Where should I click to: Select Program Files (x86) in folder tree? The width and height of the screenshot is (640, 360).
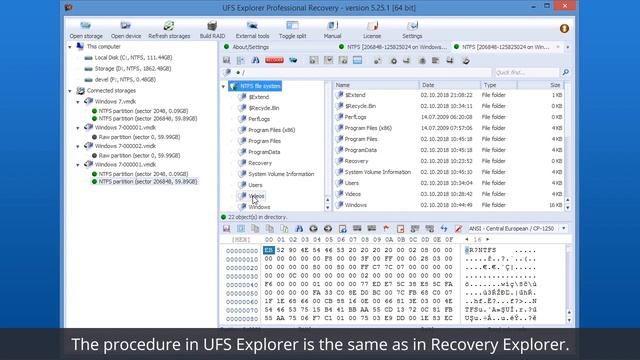(x=271, y=130)
